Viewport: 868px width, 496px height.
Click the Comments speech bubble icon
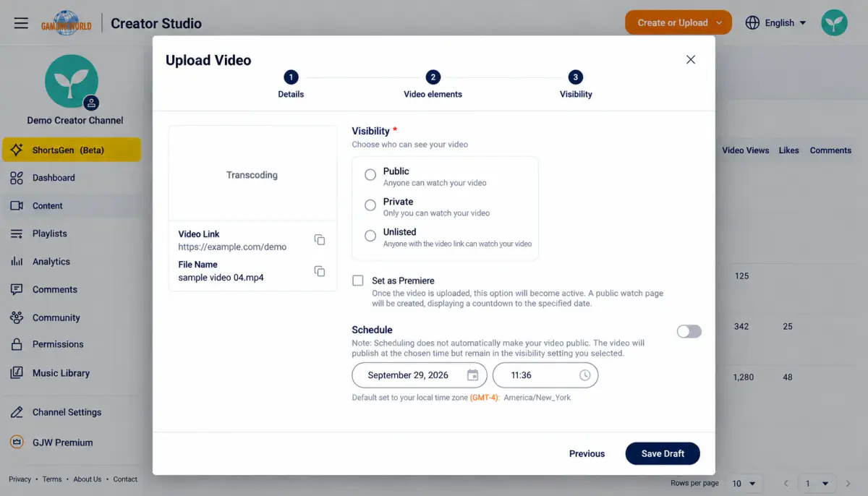tap(17, 289)
